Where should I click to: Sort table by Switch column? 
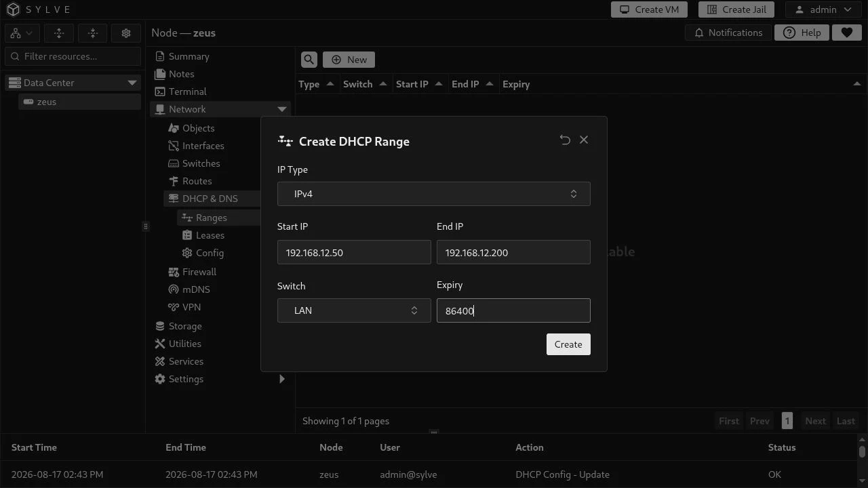[365, 84]
